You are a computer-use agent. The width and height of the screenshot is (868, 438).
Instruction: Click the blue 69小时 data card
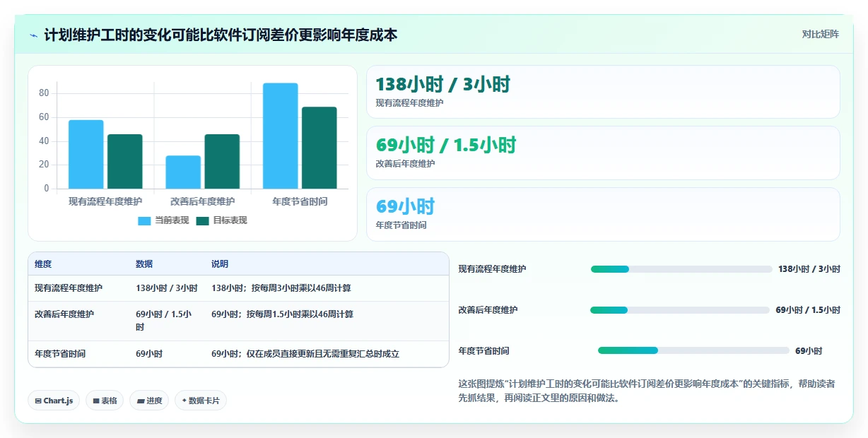[603, 214]
